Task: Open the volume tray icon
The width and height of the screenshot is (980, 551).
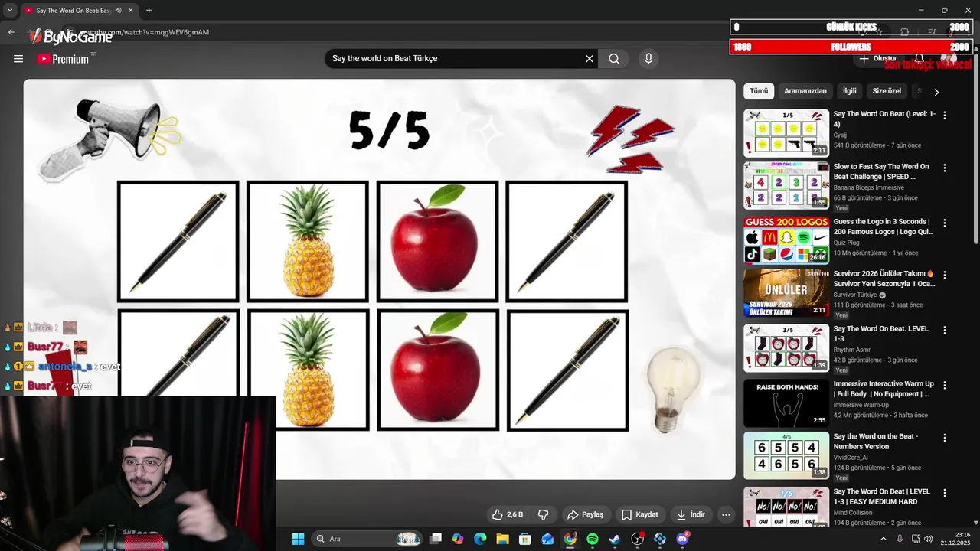Action: [928, 539]
